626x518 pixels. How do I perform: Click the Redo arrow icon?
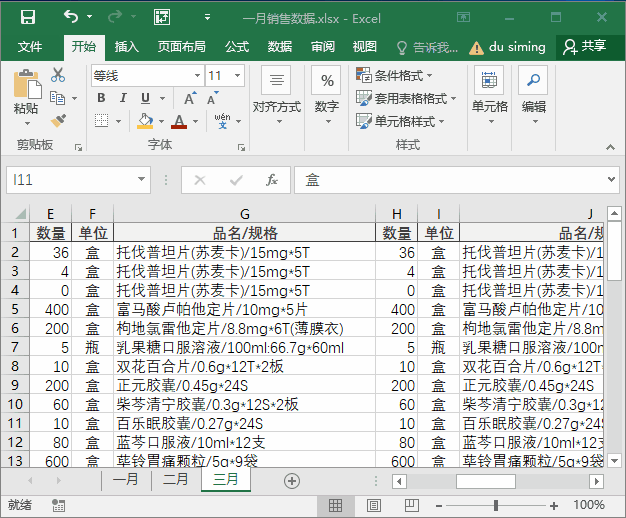click(115, 17)
